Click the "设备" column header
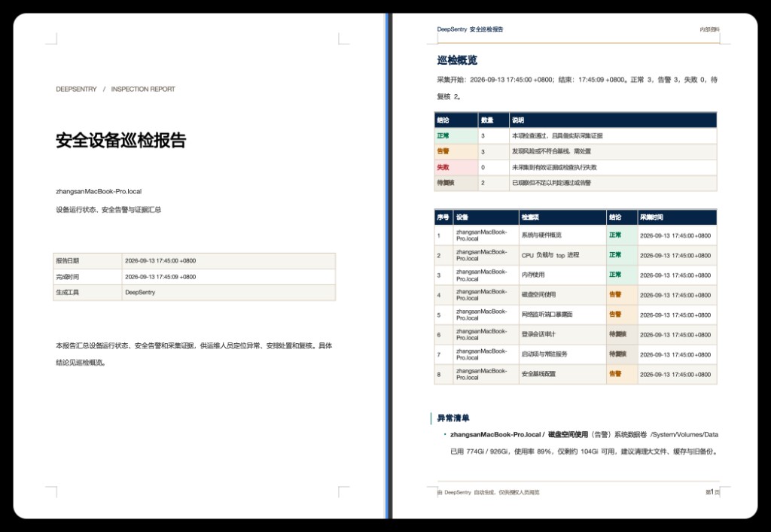 pyautogui.click(x=486, y=217)
